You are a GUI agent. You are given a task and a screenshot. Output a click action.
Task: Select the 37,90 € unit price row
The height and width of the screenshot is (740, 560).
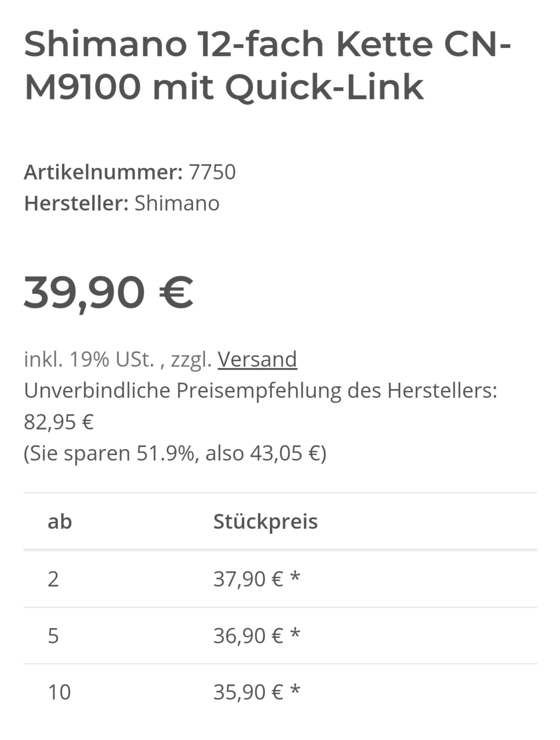(280, 579)
